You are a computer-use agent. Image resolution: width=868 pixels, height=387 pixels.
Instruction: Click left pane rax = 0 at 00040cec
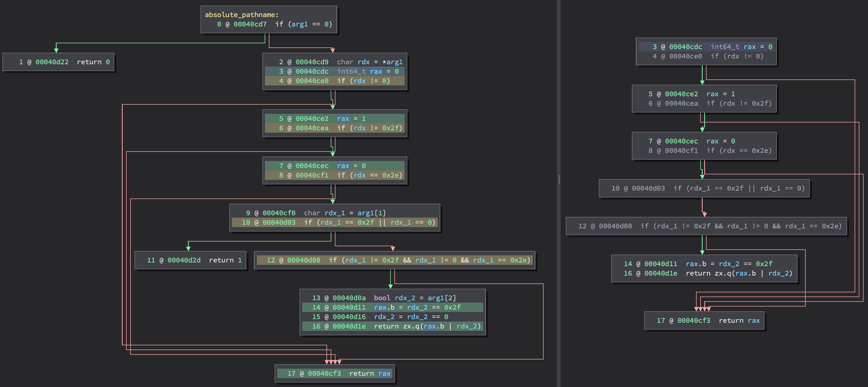point(334,165)
